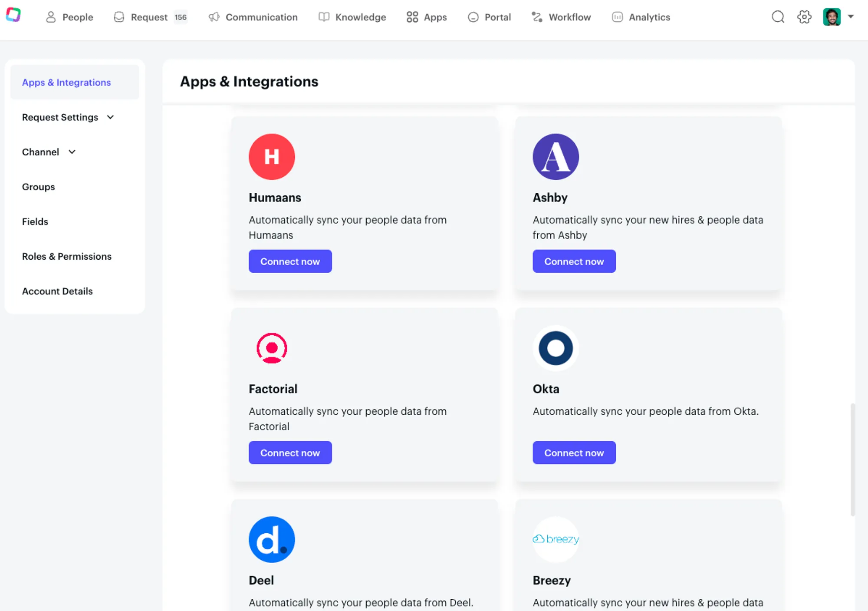The width and height of the screenshot is (868, 611).
Task: Open the Apps menu
Action: [427, 17]
